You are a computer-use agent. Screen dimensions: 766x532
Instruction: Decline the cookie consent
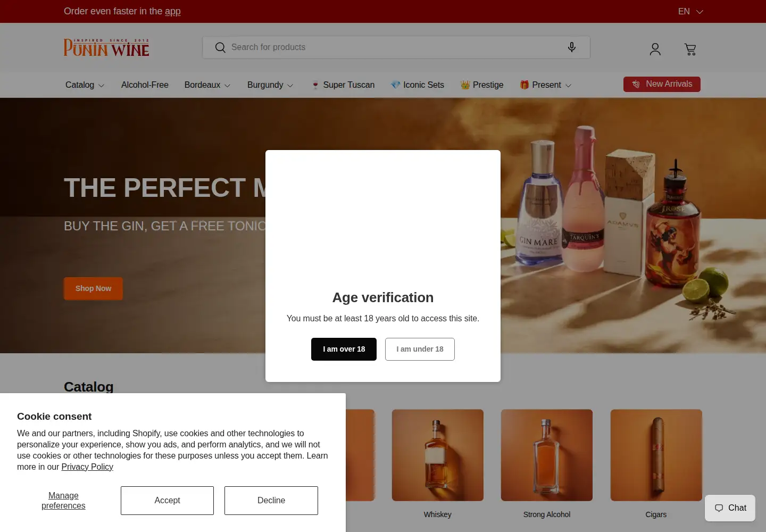click(271, 501)
